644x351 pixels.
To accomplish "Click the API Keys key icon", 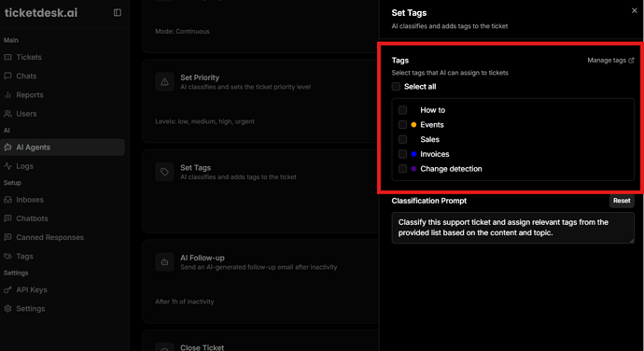I will [x=7, y=289].
